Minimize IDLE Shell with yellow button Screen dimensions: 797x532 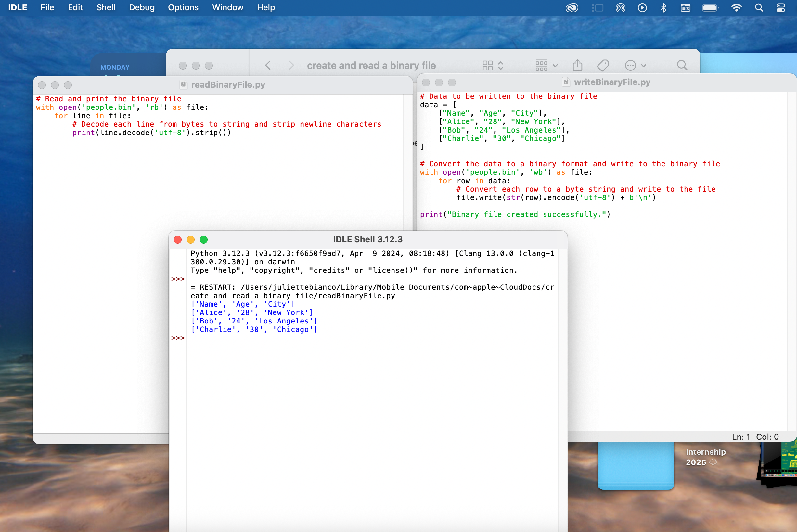pos(191,240)
